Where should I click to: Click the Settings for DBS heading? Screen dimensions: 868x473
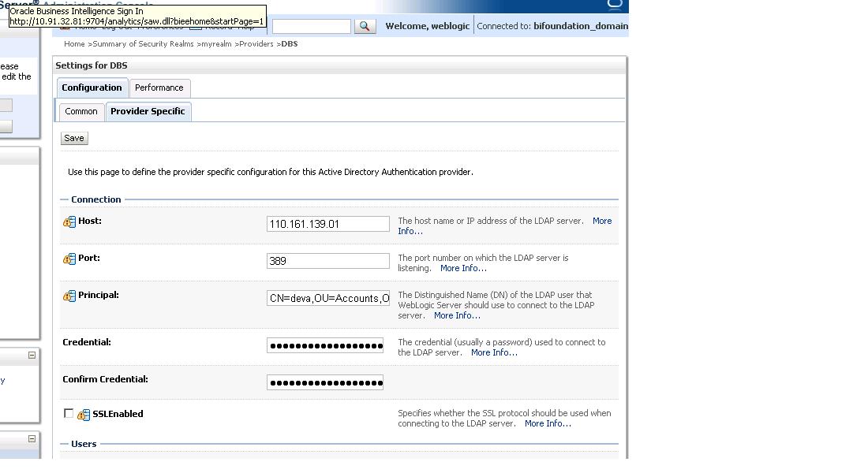click(92, 65)
